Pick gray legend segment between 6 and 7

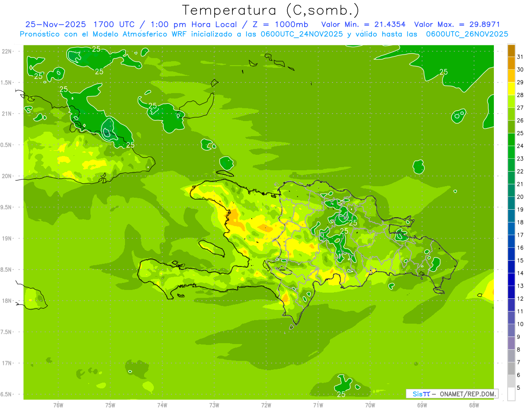pyautogui.click(x=511, y=368)
